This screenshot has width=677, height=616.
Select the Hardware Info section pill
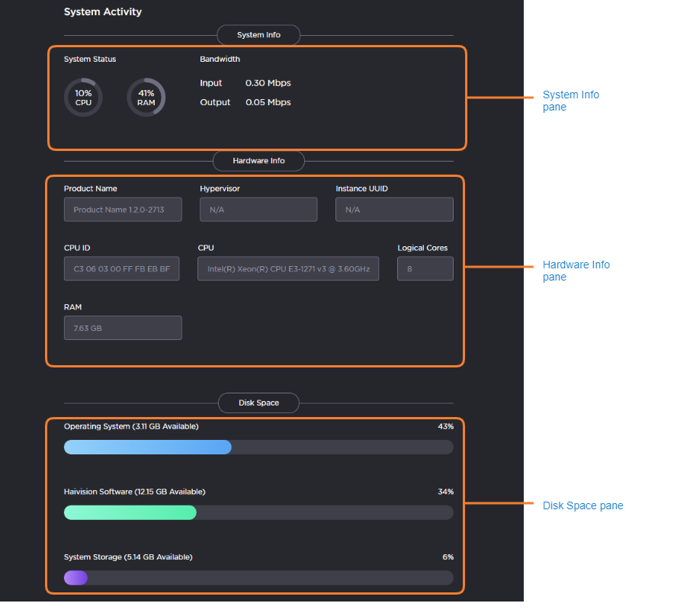[258, 161]
